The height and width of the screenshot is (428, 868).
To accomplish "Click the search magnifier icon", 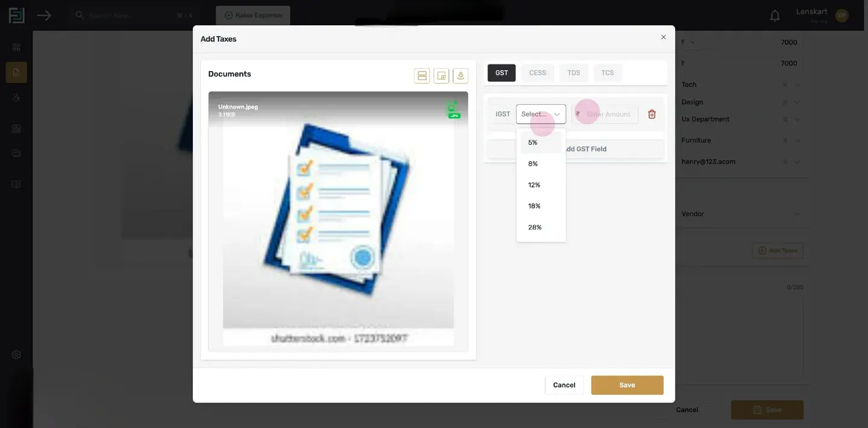I will click(x=80, y=15).
